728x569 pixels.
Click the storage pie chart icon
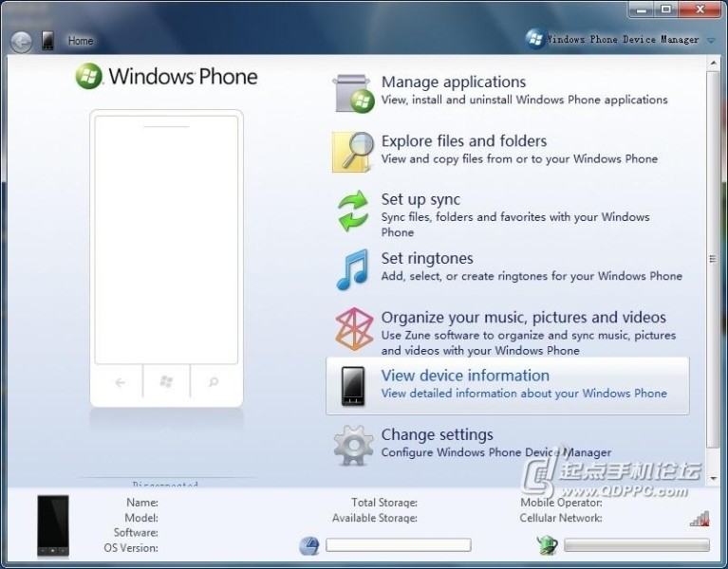(309, 545)
